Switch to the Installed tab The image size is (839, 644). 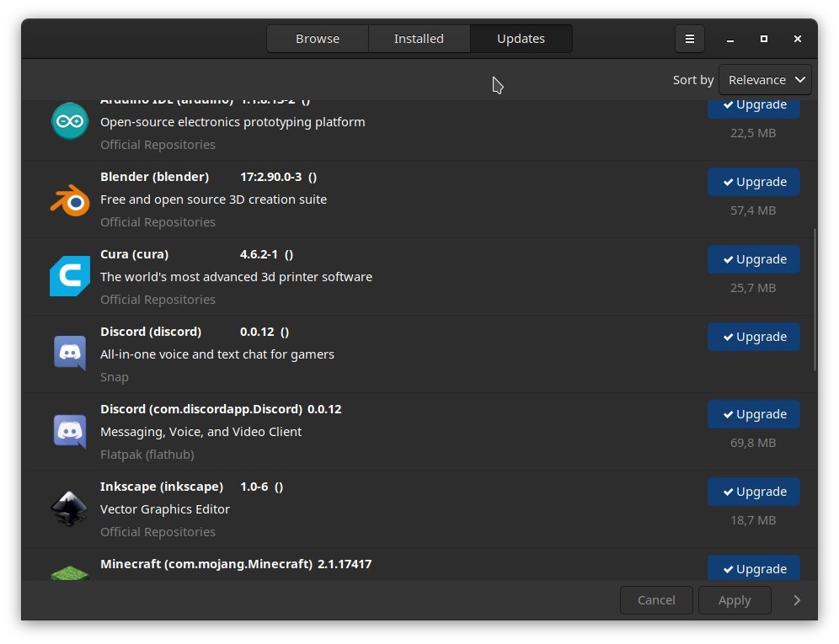tap(419, 39)
